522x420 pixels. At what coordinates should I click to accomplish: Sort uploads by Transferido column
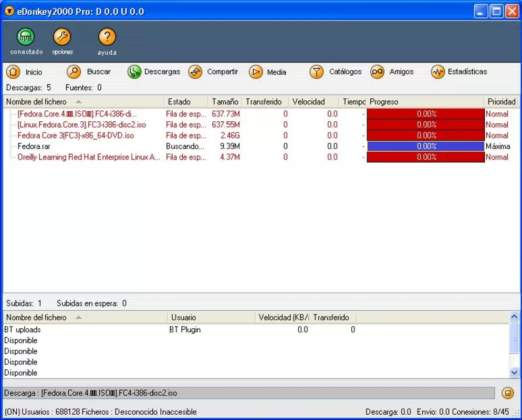[333, 318]
